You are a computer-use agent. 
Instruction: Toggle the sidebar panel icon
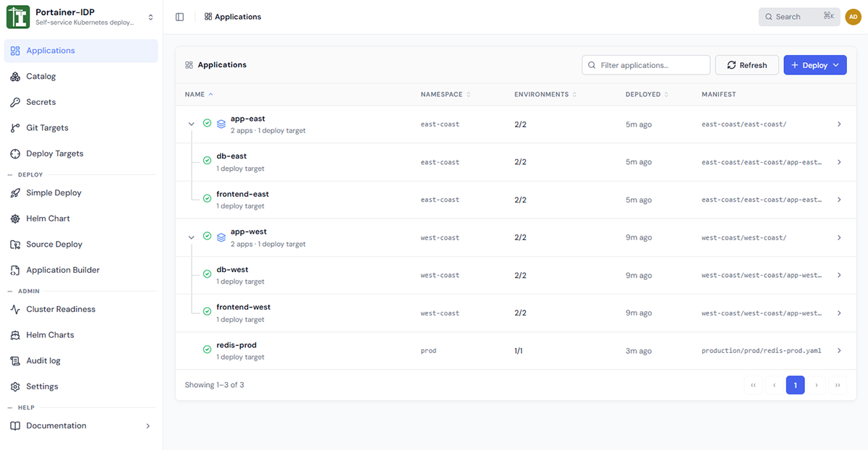pyautogui.click(x=179, y=17)
